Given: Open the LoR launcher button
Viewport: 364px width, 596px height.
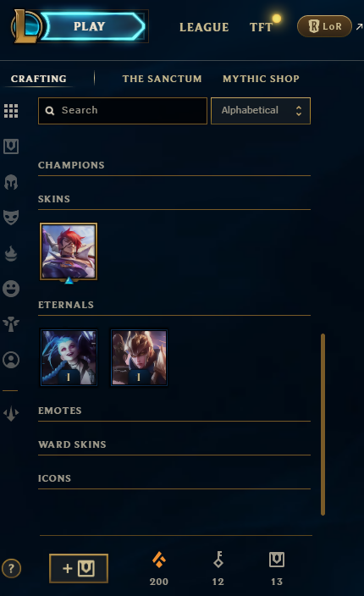Looking at the screenshot, I should click(x=324, y=26).
